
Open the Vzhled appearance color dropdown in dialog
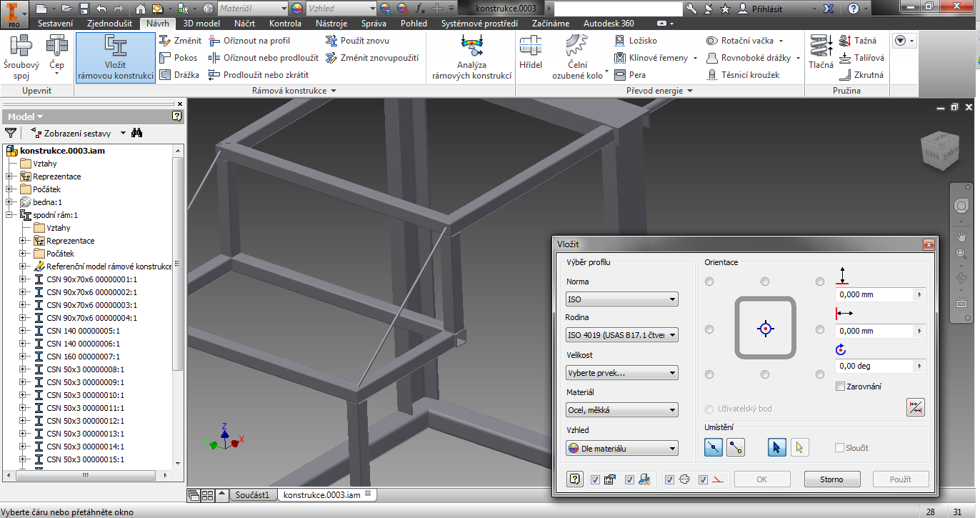click(x=621, y=449)
